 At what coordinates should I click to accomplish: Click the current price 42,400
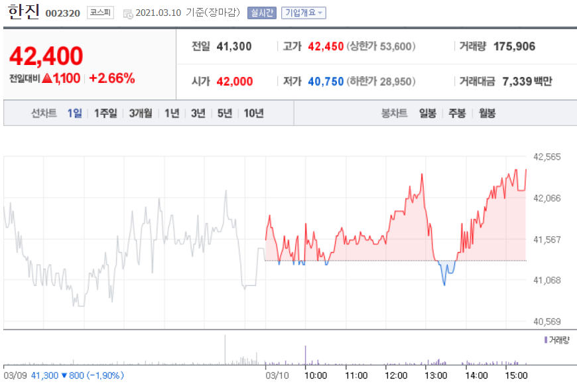(x=46, y=56)
